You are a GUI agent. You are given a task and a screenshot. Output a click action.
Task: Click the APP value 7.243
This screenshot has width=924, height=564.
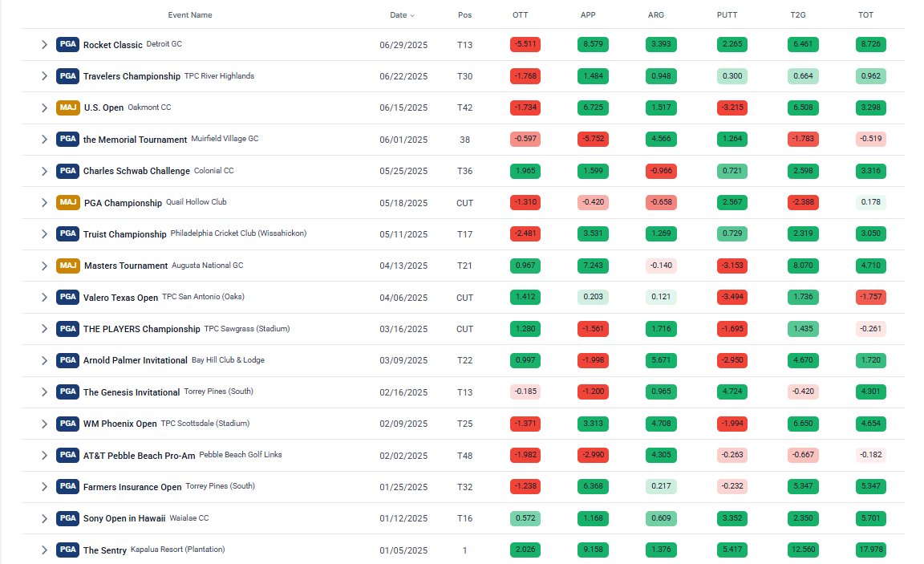(593, 266)
